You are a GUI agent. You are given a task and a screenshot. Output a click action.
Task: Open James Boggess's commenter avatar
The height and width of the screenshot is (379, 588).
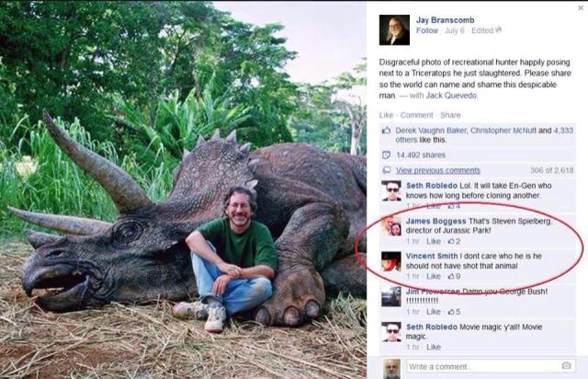(391, 226)
